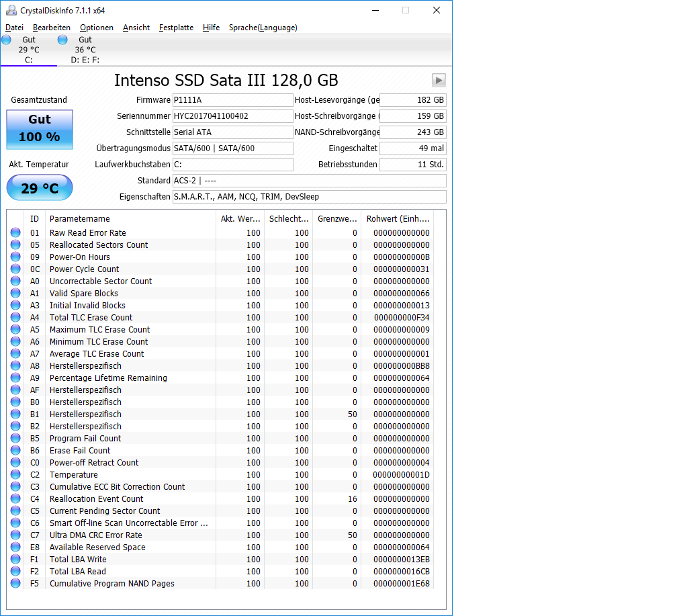Select the D: E: F: drive tab
Viewport: 677px width, 616px height.
point(85,50)
